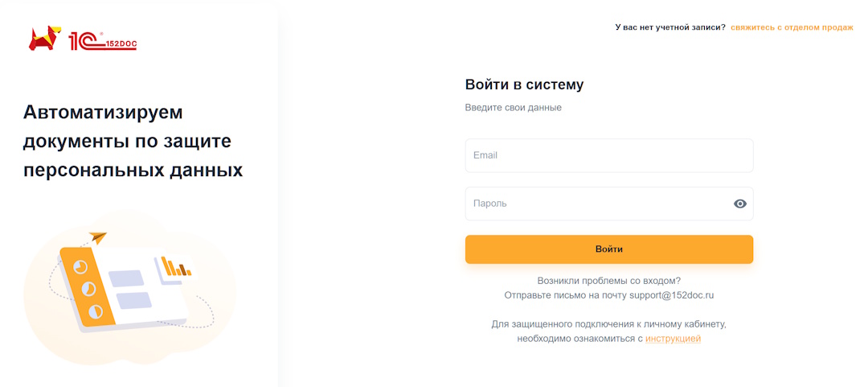Open the инструкцией link
Screen dimensions: 868x387
[x=673, y=339]
